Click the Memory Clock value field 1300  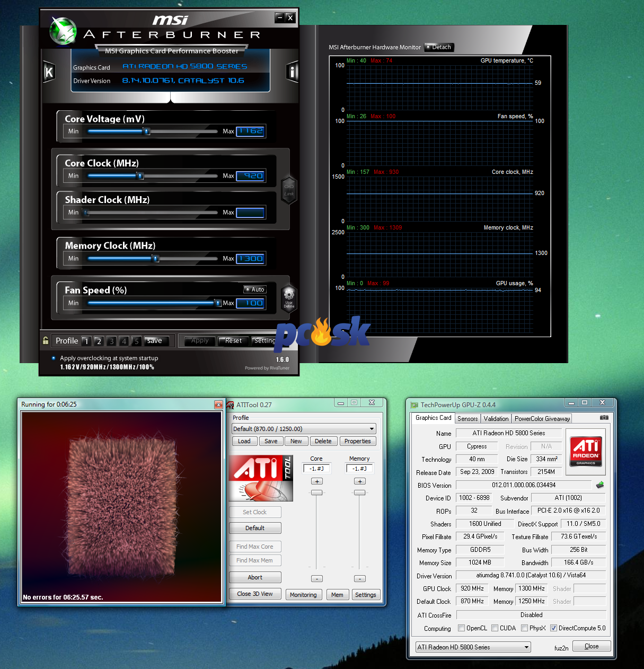tap(250, 258)
